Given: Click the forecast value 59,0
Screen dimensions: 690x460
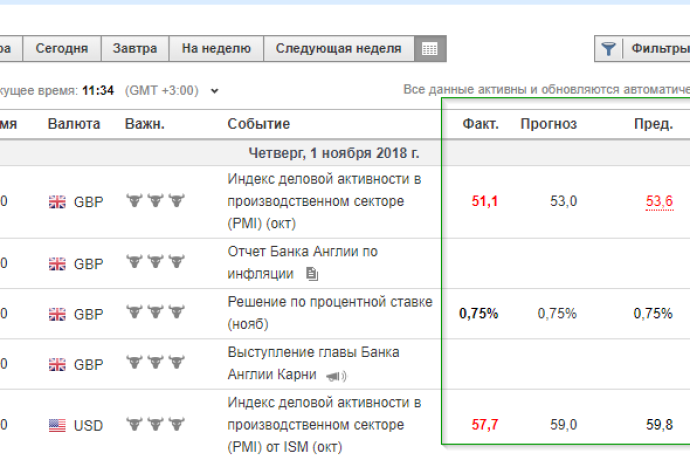Looking at the screenshot, I should coord(563,425).
